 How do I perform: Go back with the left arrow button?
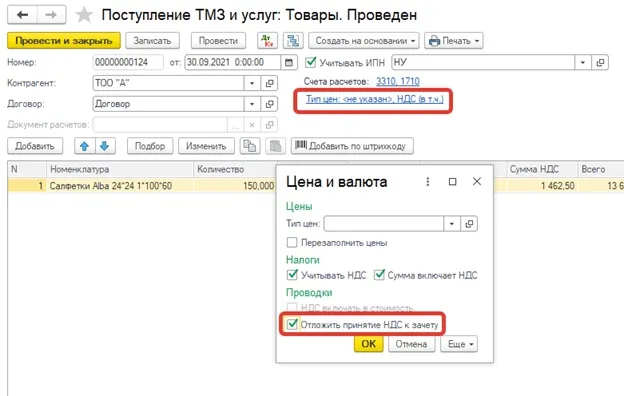pos(22,15)
